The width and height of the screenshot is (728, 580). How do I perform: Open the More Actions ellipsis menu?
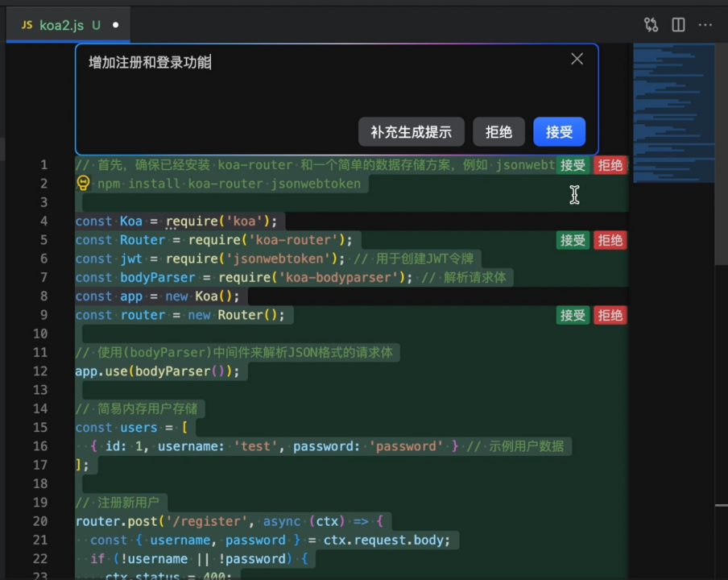click(x=705, y=25)
